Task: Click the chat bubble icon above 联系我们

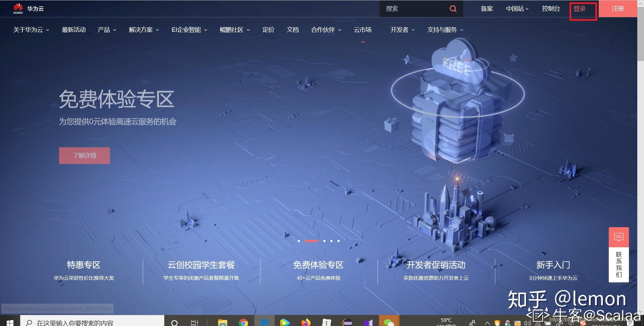Action: pyautogui.click(x=619, y=237)
